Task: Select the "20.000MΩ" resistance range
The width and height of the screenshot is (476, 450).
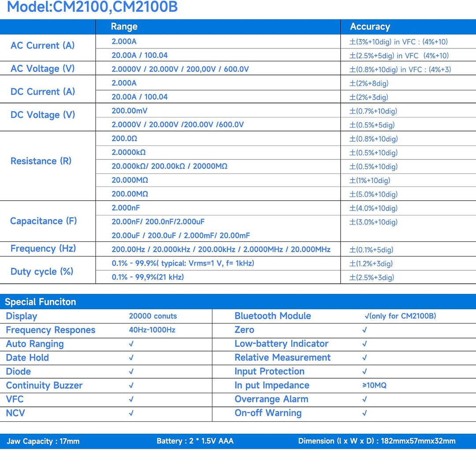Action: 130,180
